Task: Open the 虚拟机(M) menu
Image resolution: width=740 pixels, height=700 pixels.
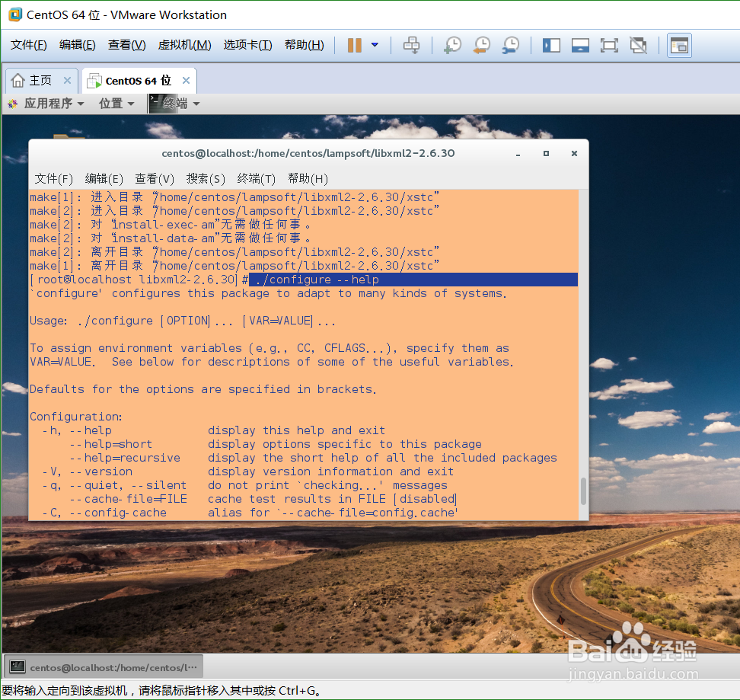Action: coord(184,45)
